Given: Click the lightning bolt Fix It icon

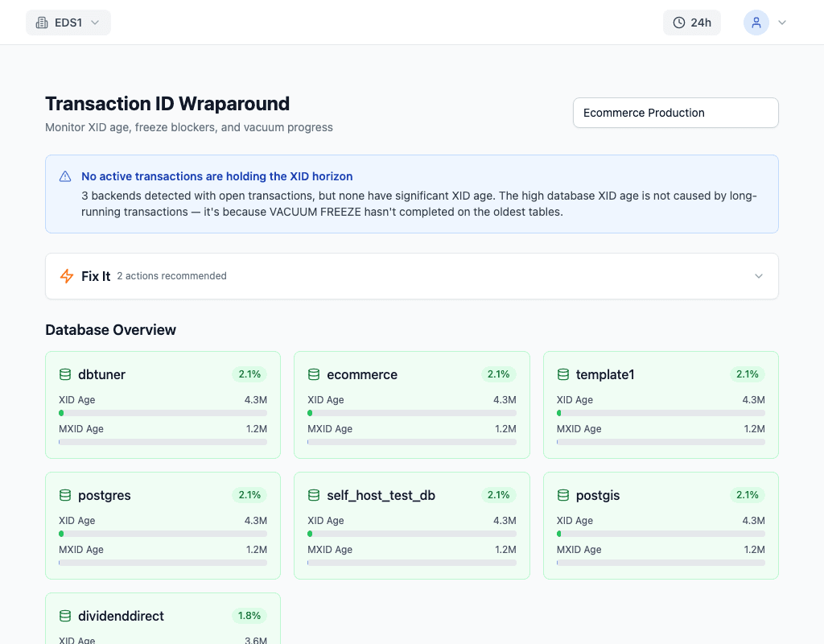Looking at the screenshot, I should coord(68,276).
